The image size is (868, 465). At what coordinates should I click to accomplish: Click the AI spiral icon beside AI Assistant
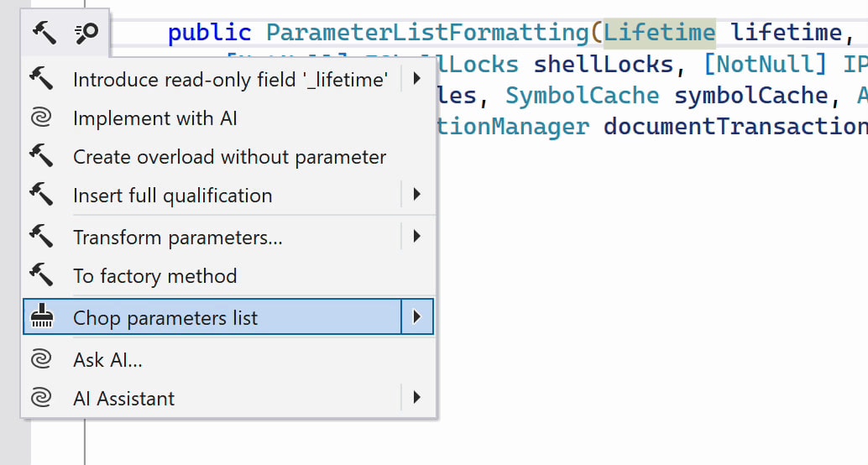(41, 399)
